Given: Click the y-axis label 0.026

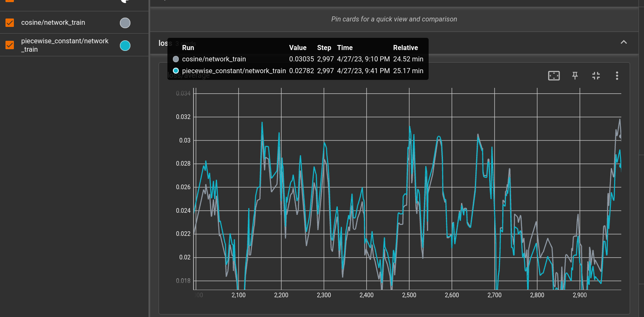Looking at the screenshot, I should click(183, 187).
